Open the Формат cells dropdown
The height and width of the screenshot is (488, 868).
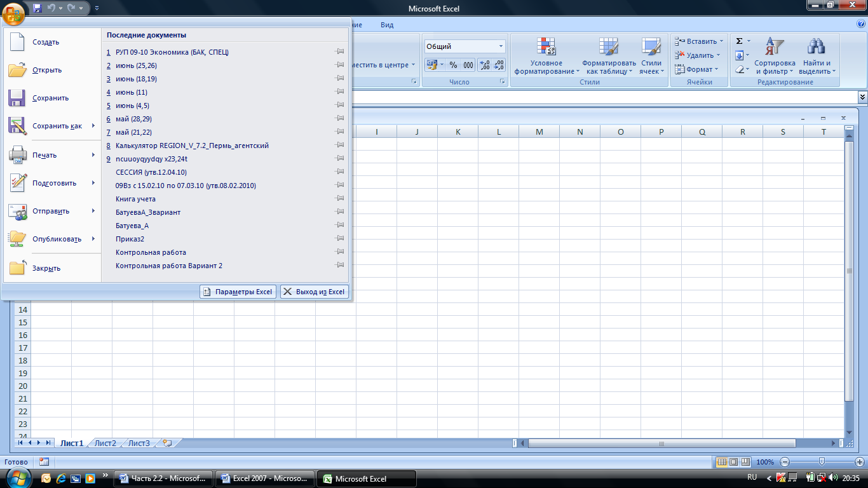(696, 69)
